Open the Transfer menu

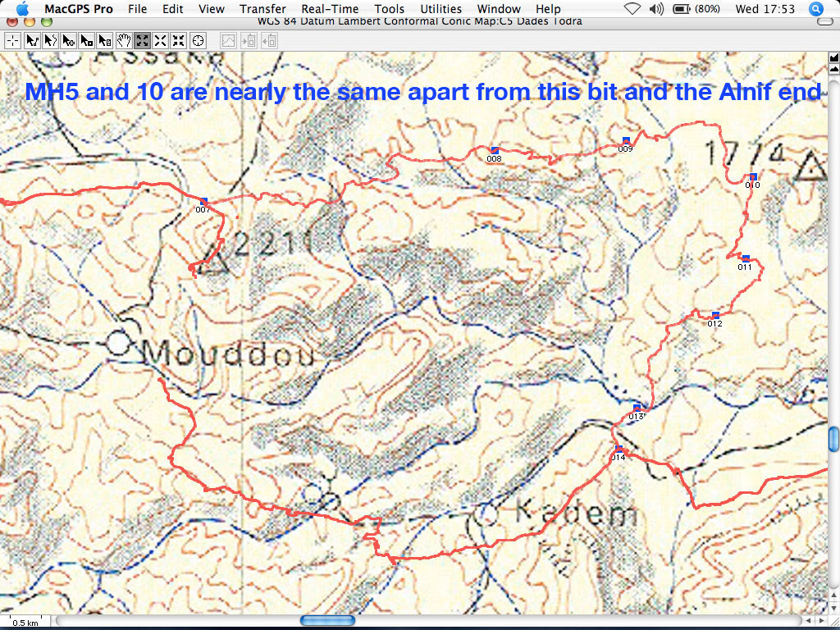point(262,9)
